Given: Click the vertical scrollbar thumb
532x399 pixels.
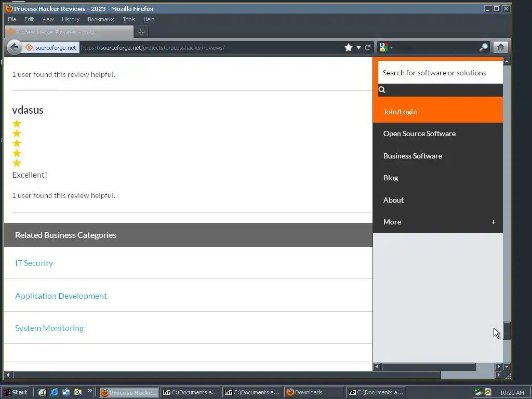Looking at the screenshot, I should point(507,330).
